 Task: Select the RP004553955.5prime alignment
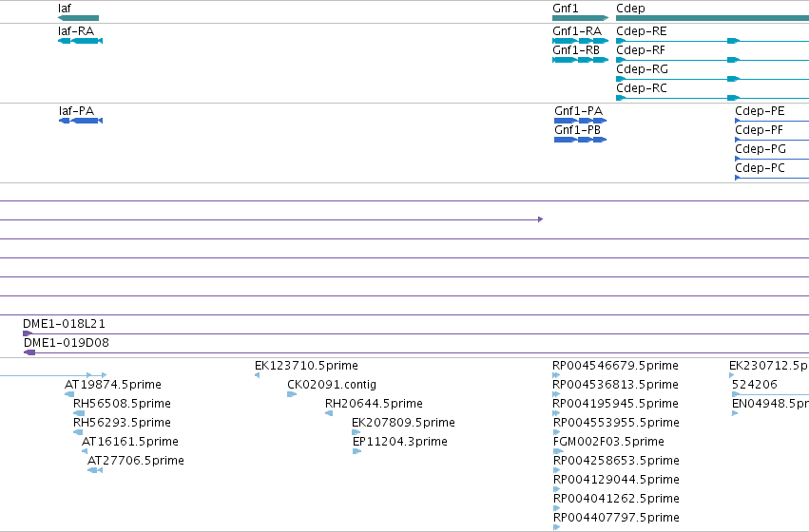(x=557, y=432)
